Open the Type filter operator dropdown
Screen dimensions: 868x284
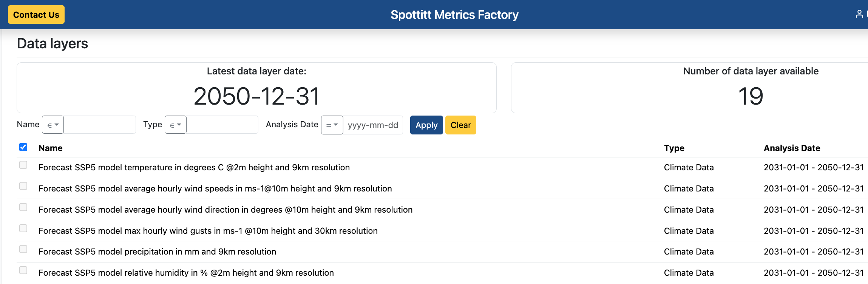176,125
